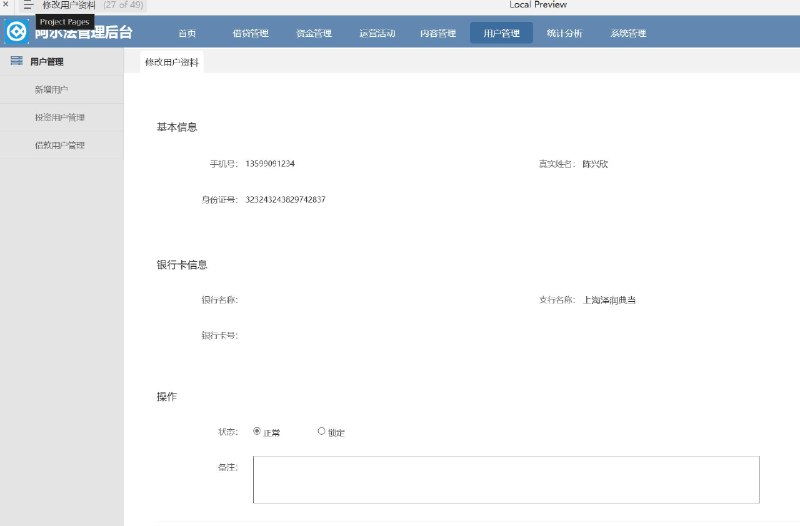800x526 pixels.
Task: Select the 修改用户资料 page tab
Action: pyautogui.click(x=172, y=62)
